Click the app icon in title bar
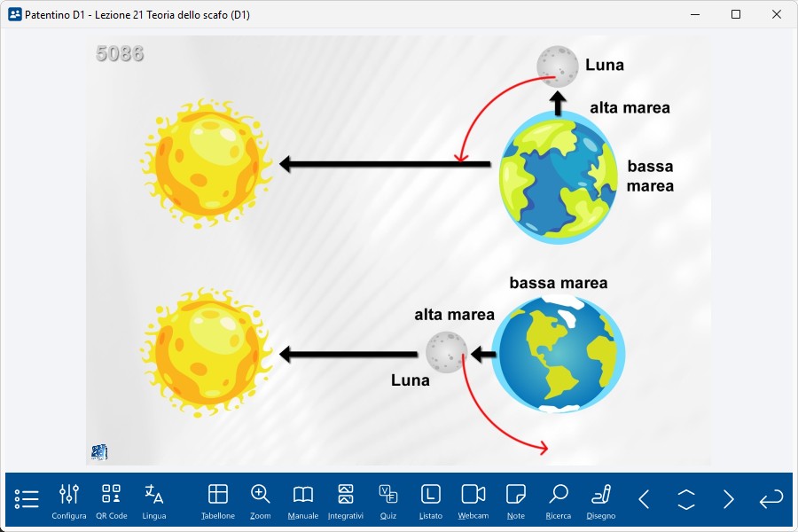Viewport: 798px width, 532px height. (x=14, y=14)
